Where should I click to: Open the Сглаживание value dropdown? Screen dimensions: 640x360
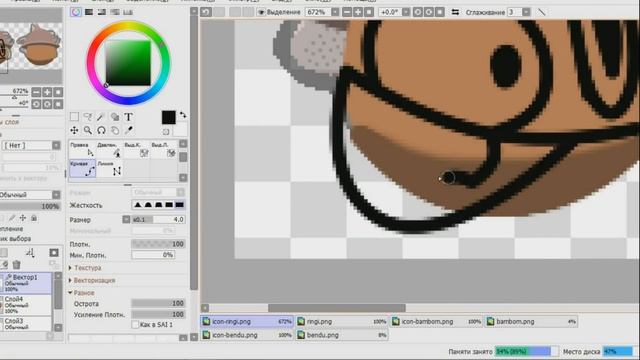526,12
